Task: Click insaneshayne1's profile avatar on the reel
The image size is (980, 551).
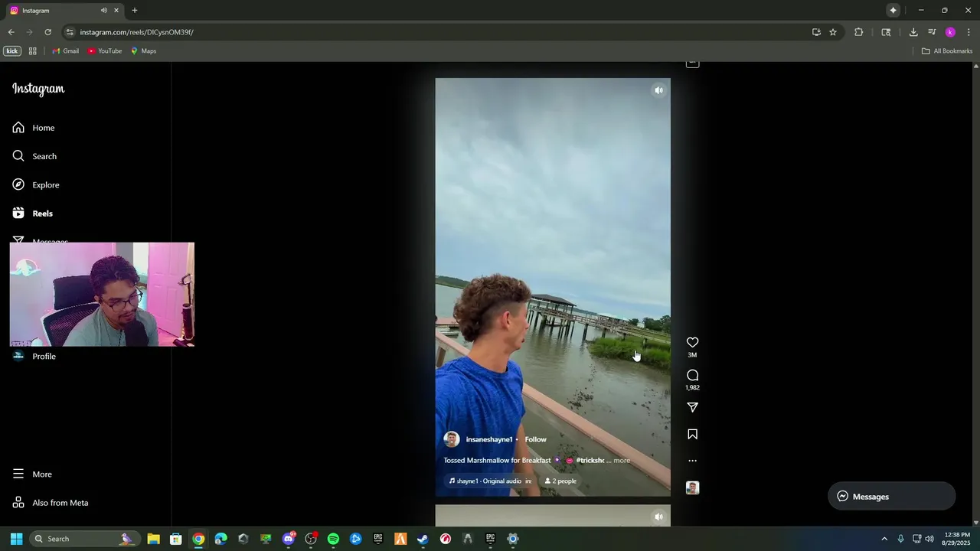Action: (x=452, y=439)
